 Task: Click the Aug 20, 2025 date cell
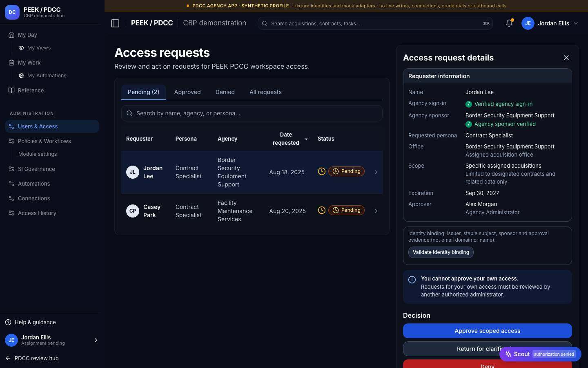[287, 211]
